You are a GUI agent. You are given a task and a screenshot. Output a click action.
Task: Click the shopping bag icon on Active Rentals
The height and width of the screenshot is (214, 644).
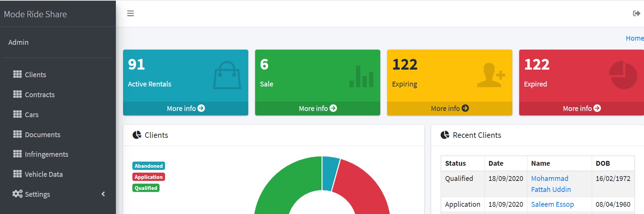click(227, 75)
